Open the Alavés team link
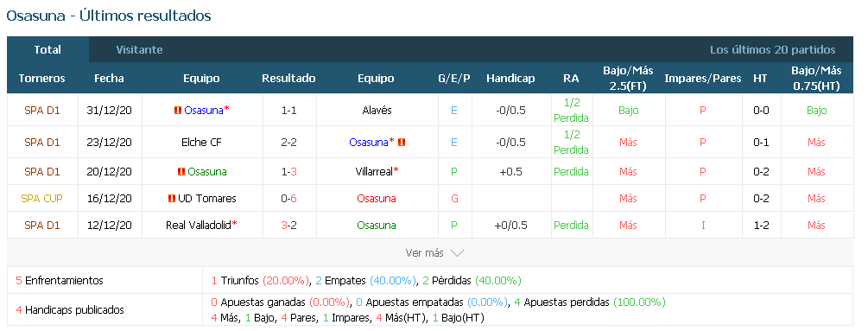The width and height of the screenshot is (868, 331). (376, 110)
